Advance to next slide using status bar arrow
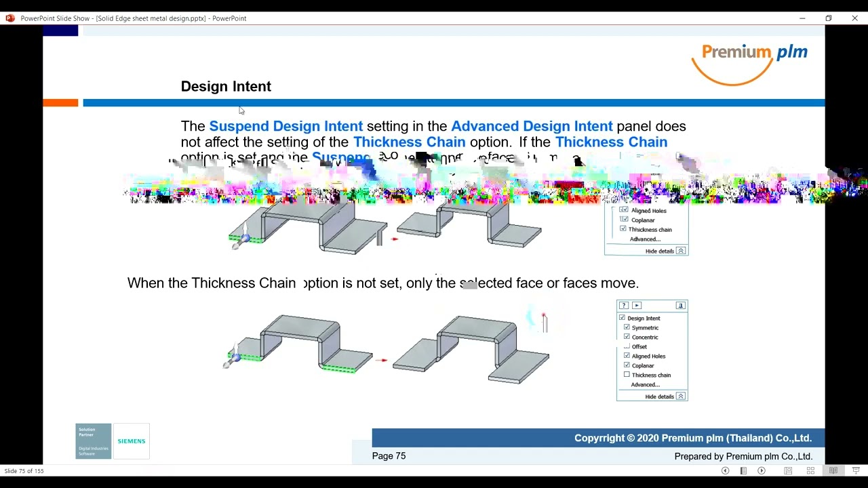868x488 pixels. [x=762, y=470]
